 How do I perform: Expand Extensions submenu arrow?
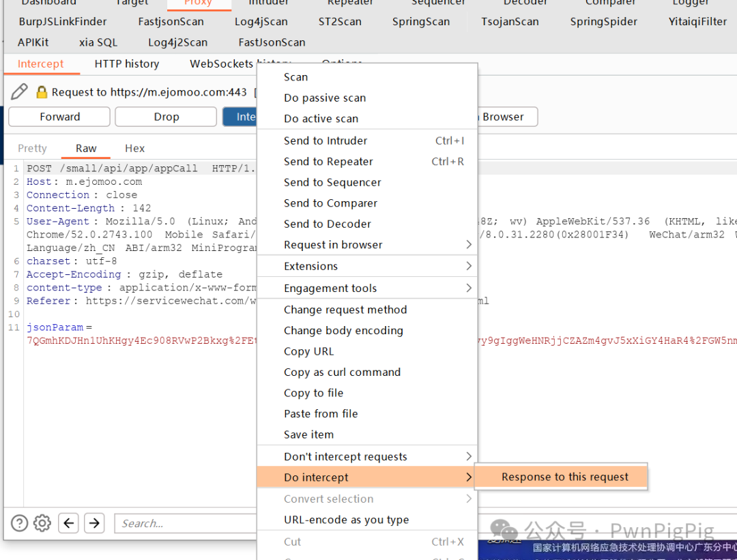(x=468, y=266)
